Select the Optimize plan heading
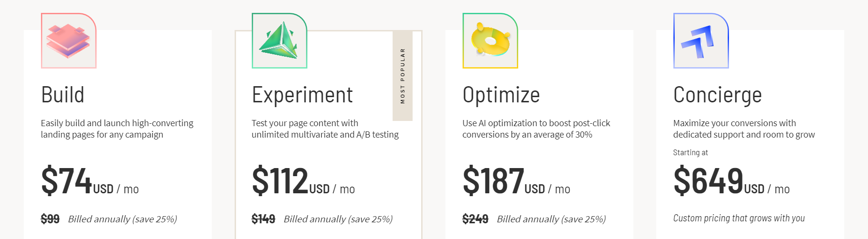This screenshot has height=239, width=868. [501, 95]
